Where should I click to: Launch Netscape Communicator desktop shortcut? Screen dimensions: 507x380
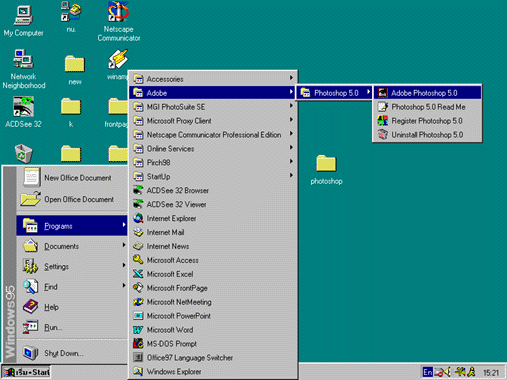pos(118,21)
